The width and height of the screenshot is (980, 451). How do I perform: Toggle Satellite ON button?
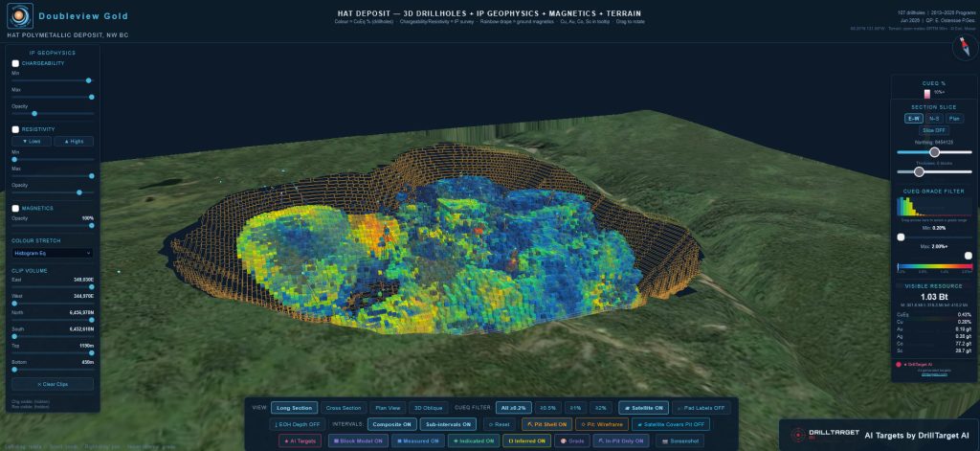[643, 408]
